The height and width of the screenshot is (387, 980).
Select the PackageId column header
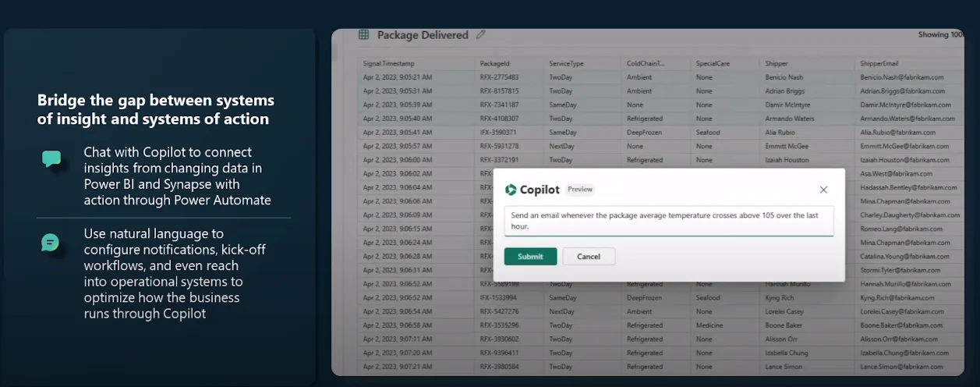495,63
